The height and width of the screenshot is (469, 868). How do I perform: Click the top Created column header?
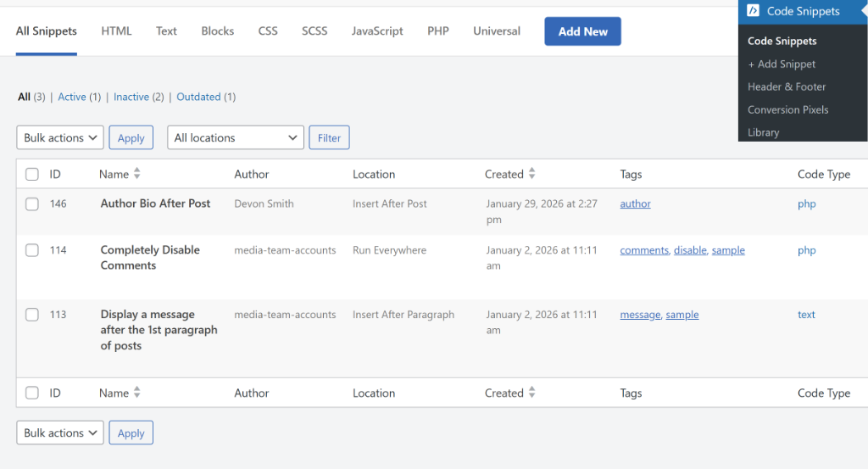tap(504, 175)
